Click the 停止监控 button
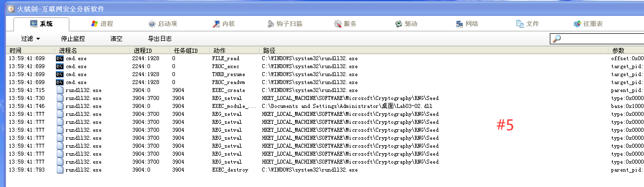Viewport: 644px width, 187px height. coord(73,39)
